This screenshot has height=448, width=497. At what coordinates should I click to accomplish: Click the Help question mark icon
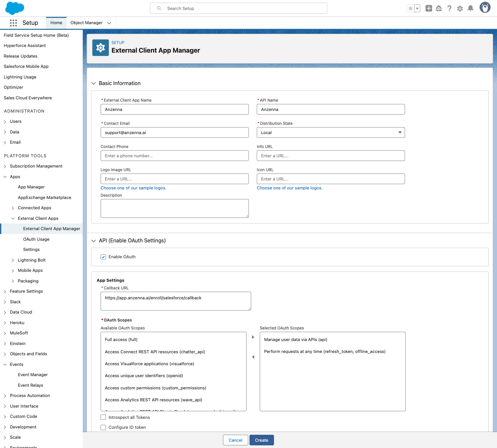[x=449, y=9]
